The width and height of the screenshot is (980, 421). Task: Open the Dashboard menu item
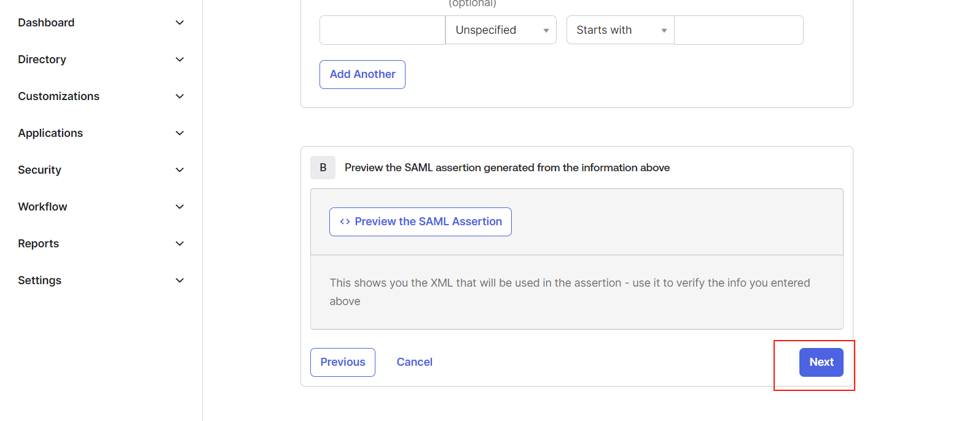(x=46, y=23)
